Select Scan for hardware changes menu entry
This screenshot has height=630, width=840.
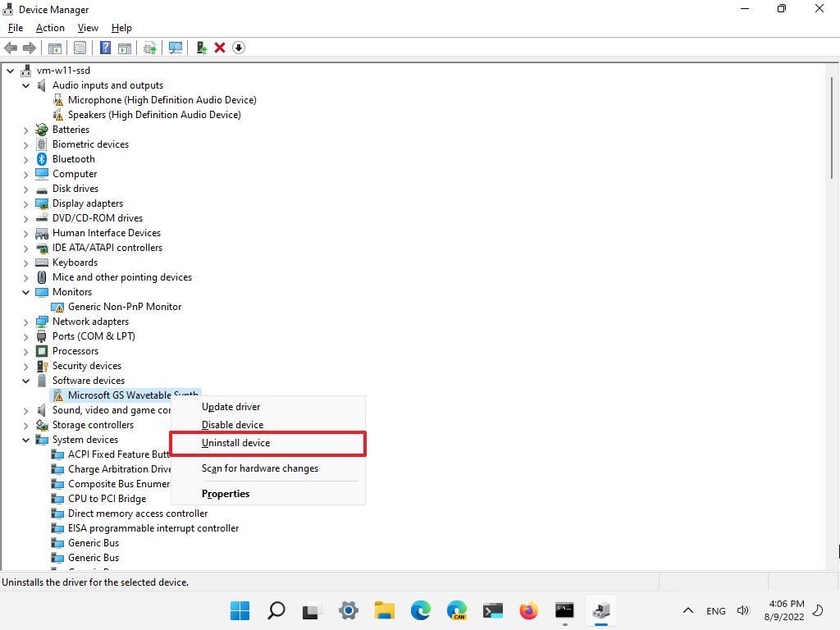tap(268, 468)
